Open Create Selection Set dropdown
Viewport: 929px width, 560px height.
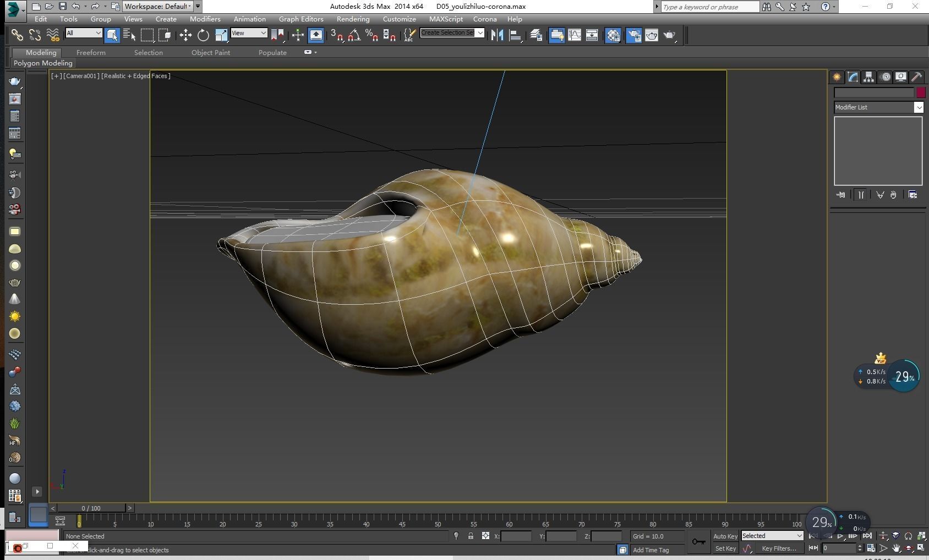[452, 33]
